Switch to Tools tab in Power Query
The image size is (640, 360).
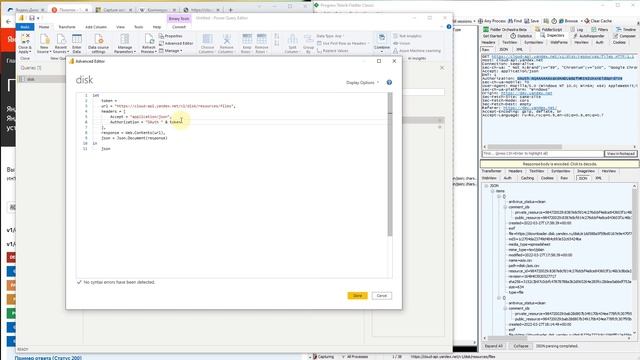pos(139,27)
